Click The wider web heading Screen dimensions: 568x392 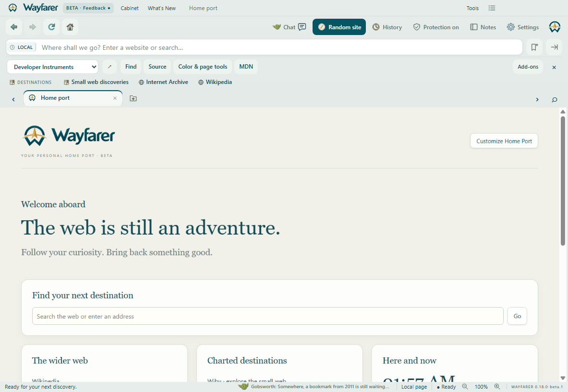[x=60, y=360]
